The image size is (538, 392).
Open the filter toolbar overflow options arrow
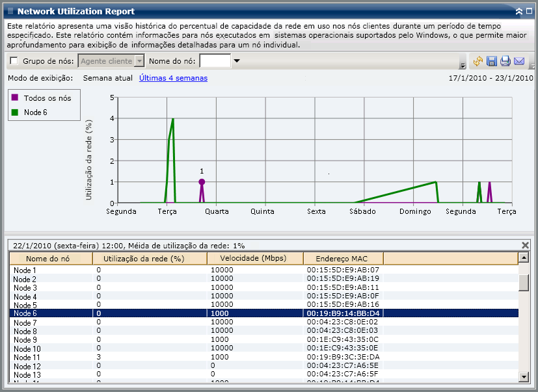click(x=463, y=66)
